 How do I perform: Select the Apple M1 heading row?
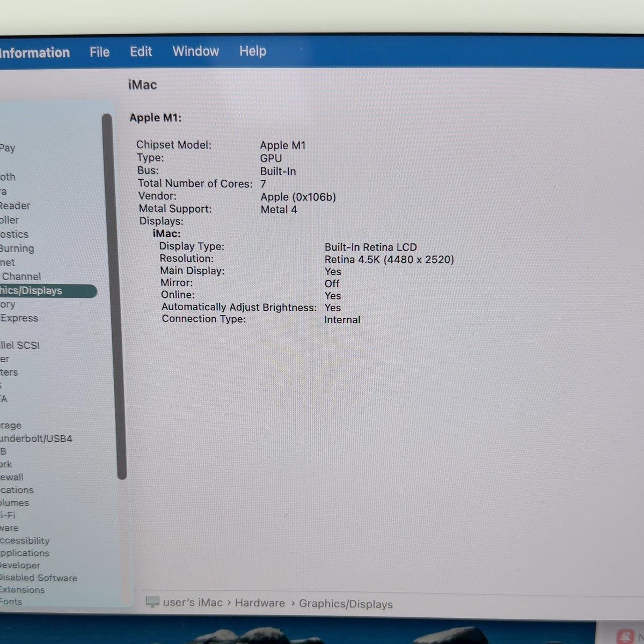156,118
